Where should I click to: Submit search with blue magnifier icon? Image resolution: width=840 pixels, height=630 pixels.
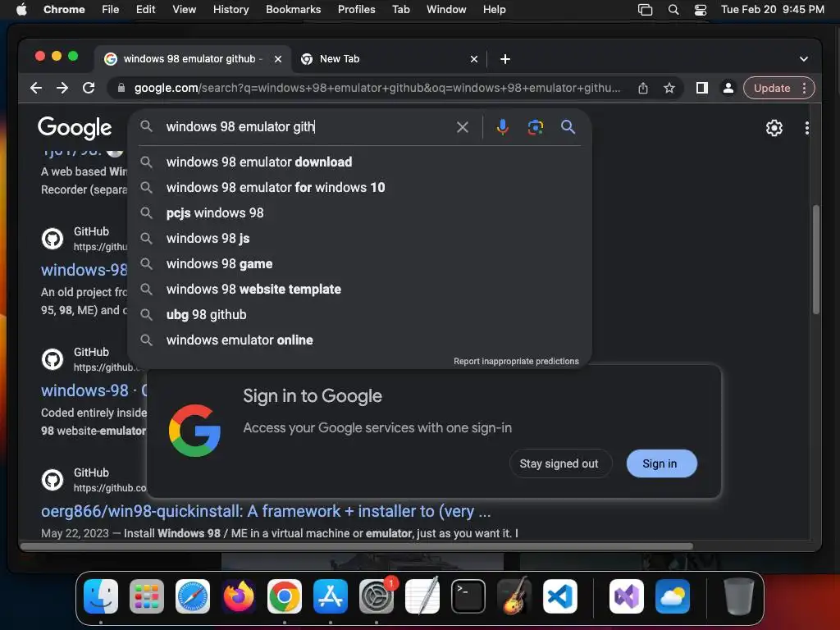click(x=568, y=127)
